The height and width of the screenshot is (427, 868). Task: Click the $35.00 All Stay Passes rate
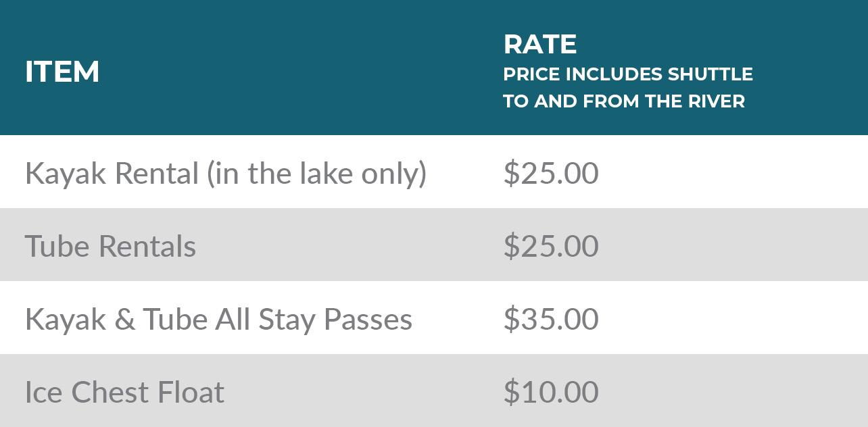click(550, 319)
